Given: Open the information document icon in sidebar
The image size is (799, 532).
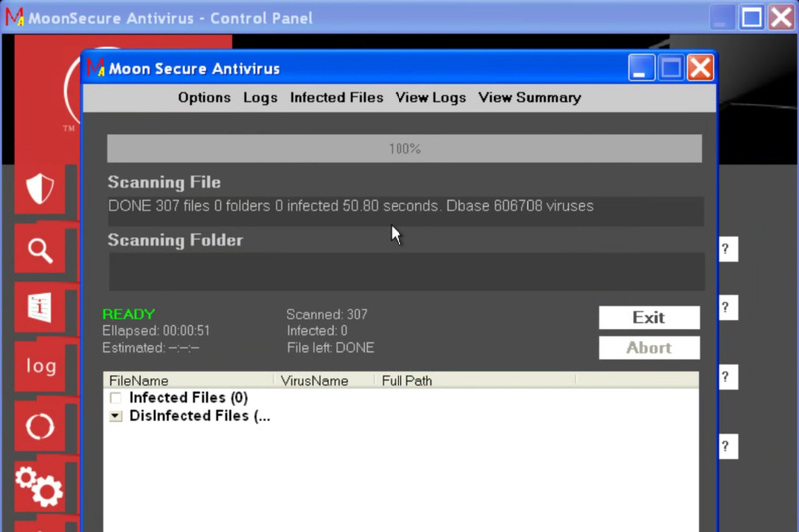Looking at the screenshot, I should (x=40, y=308).
